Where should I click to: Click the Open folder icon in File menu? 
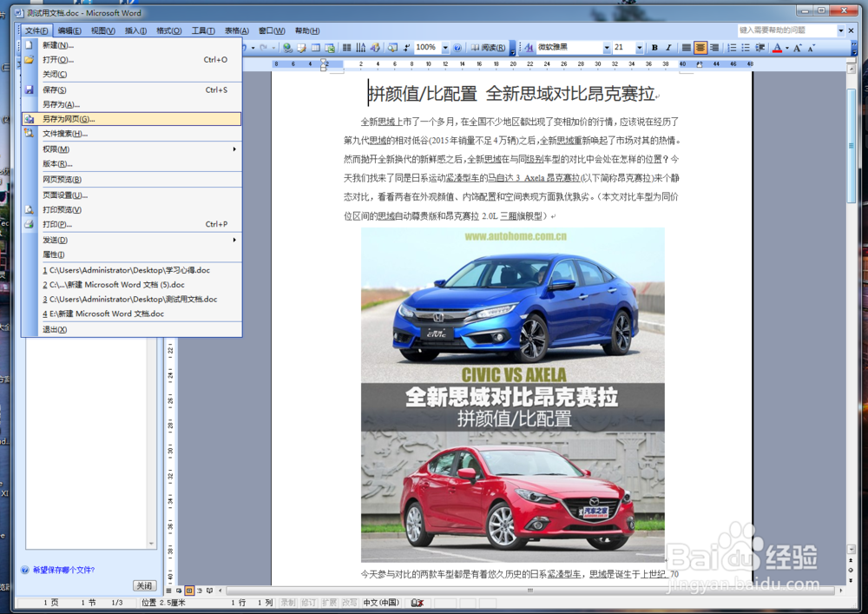pos(30,59)
